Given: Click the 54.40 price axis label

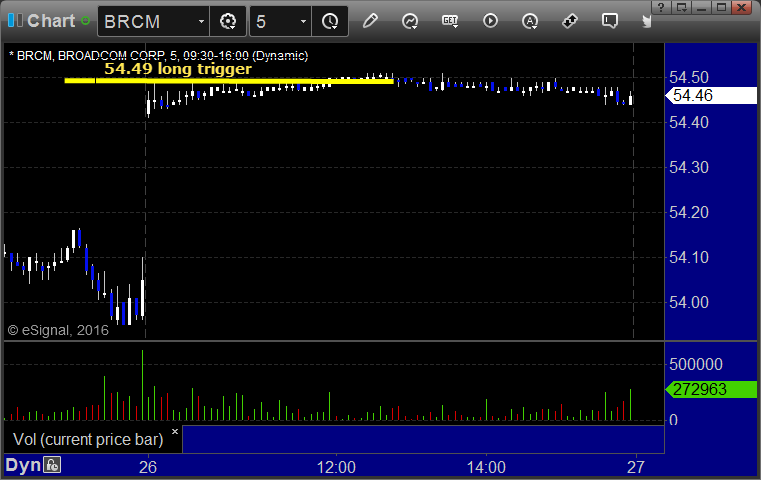Looking at the screenshot, I should tap(689, 122).
